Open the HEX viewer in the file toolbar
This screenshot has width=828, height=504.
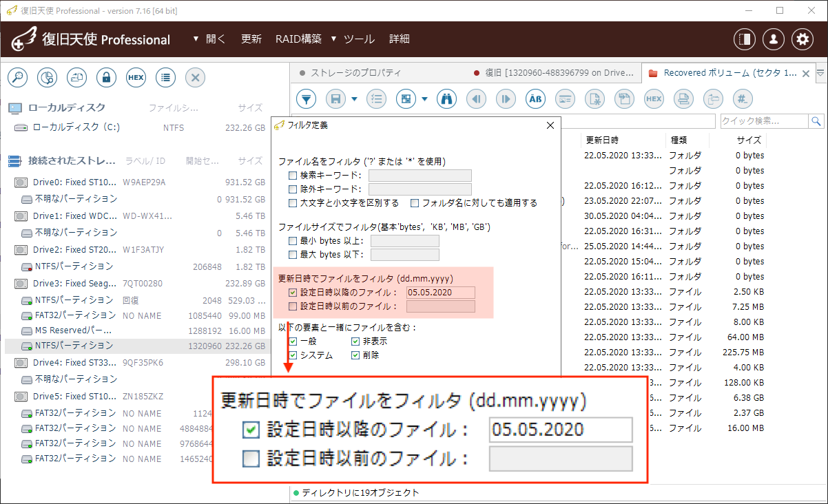click(x=654, y=99)
